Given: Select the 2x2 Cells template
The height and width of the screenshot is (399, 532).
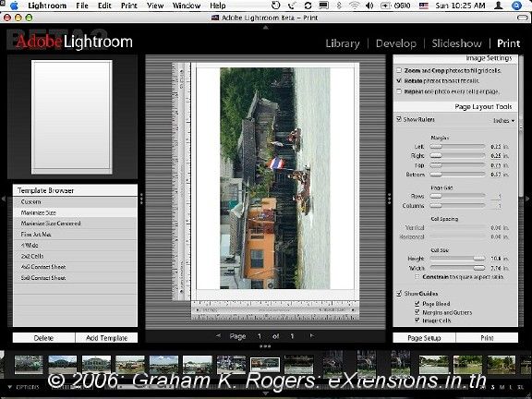Looking at the screenshot, I should tap(75, 256).
